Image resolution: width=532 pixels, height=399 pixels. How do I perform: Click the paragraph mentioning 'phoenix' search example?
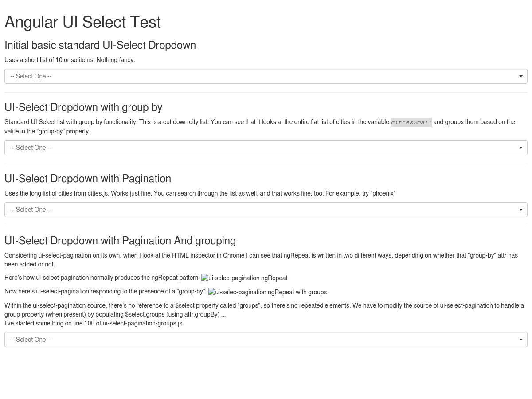coord(200,193)
